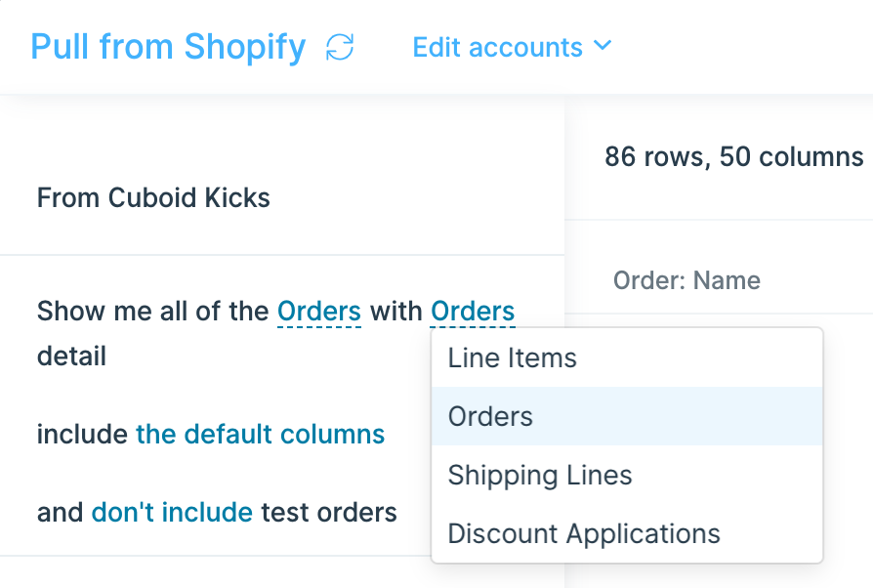
Task: Toggle the Orders detail dropdown after 'with'
Action: pos(473,312)
